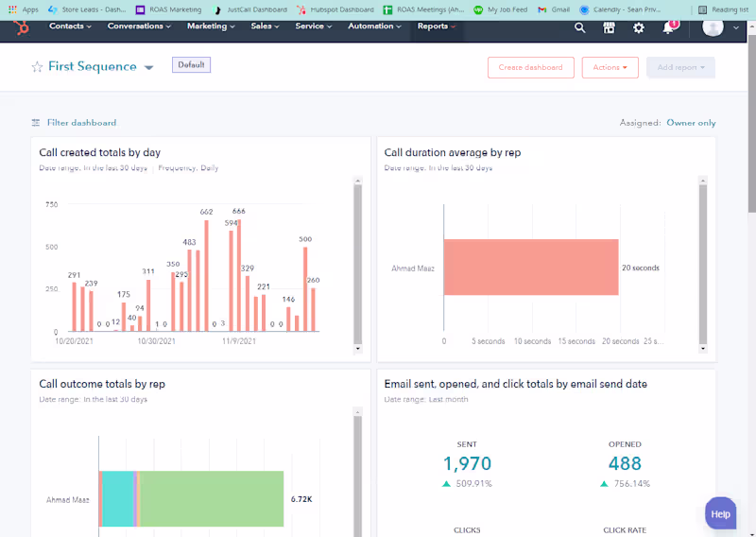Favorite the dashboard with the star icon

coord(37,67)
